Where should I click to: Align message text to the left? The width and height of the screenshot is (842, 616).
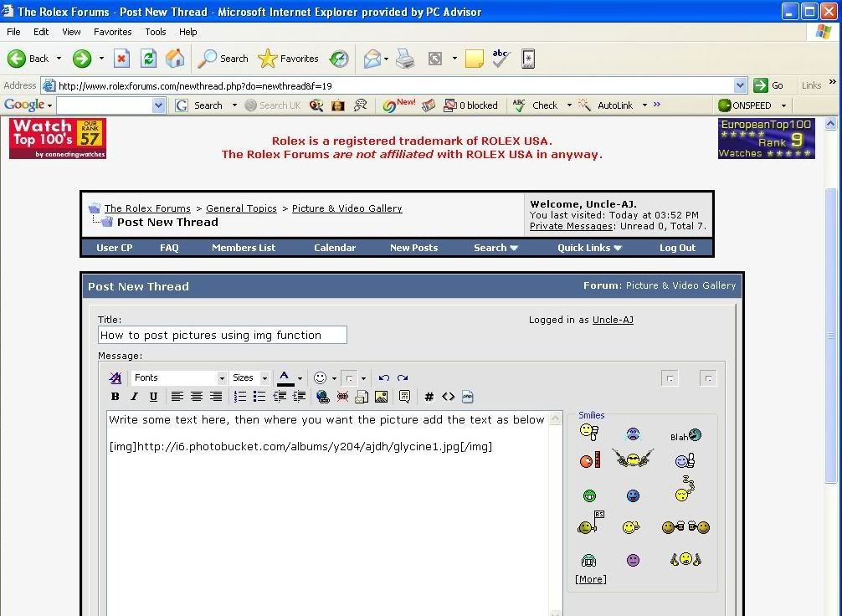[177, 397]
